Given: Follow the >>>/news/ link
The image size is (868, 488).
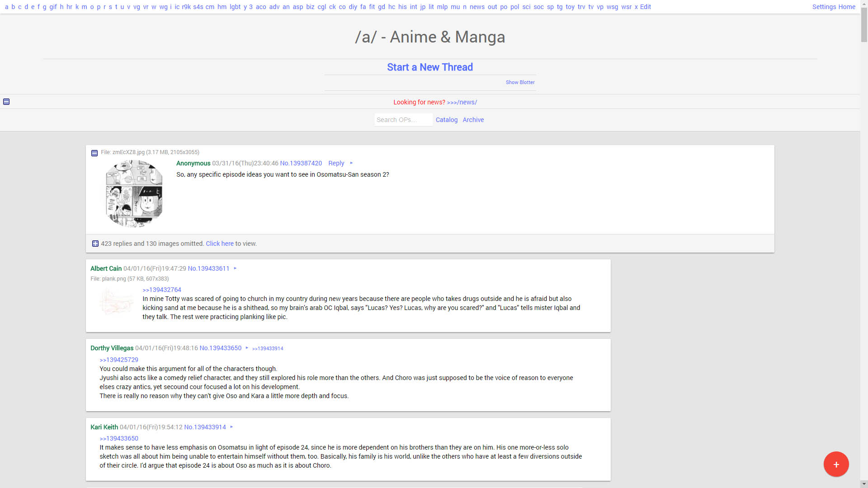Looking at the screenshot, I should point(462,102).
